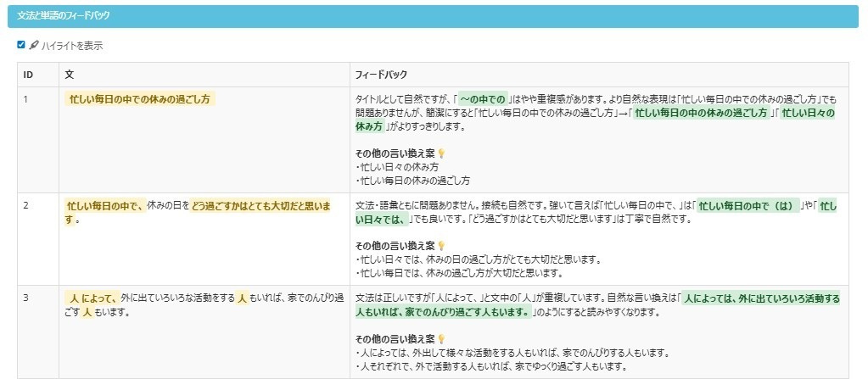Click the ID column header
This screenshot has width=868, height=379.
28,75
